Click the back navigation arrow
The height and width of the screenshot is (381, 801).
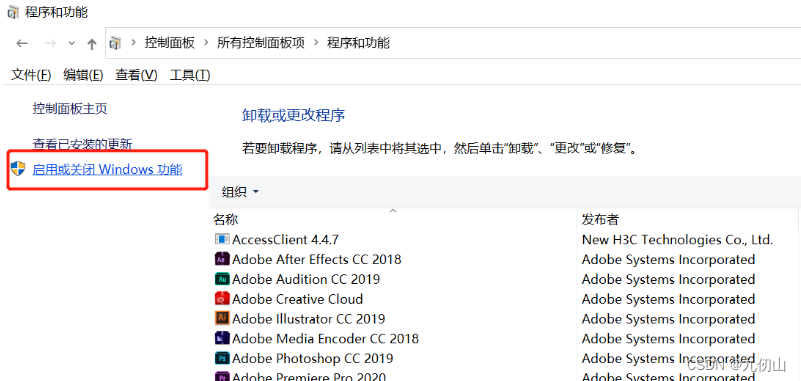21,43
